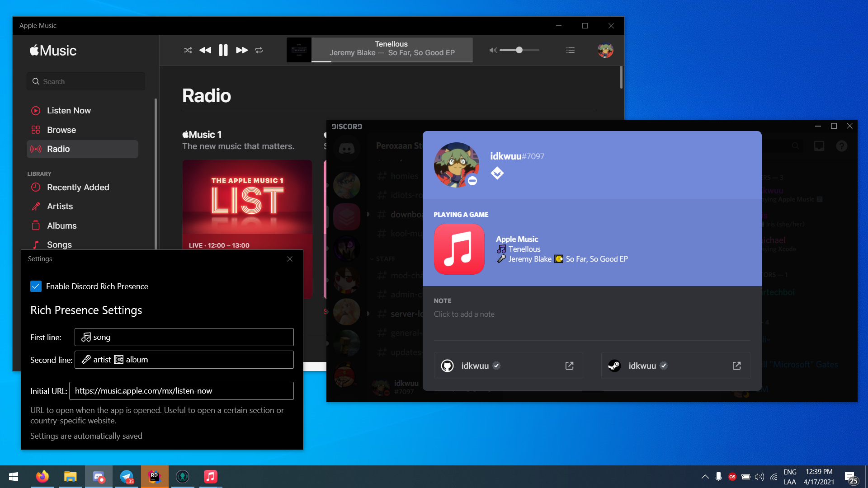Open Apple Music from taskbar
868x488 pixels.
pos(211,477)
